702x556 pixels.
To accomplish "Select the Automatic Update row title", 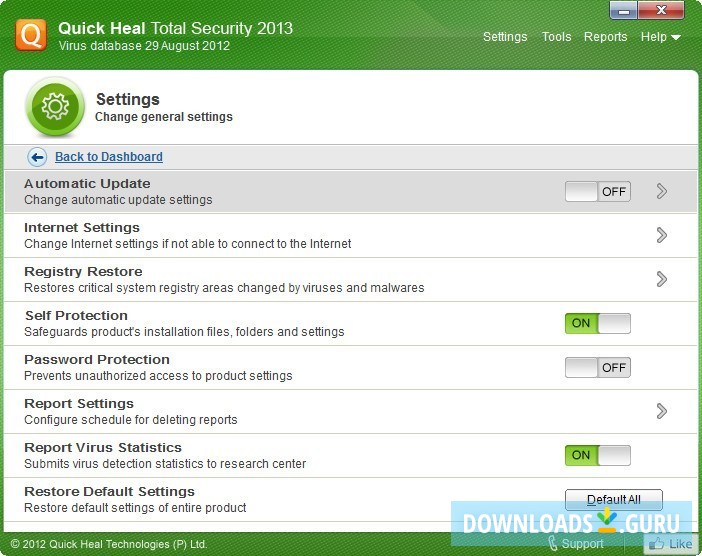I will (87, 184).
